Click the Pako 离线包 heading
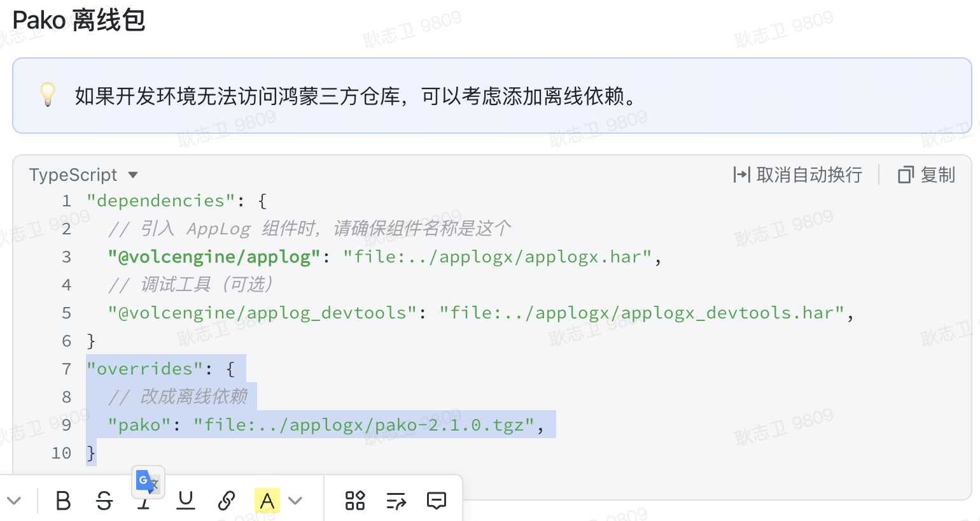The height and width of the screenshot is (521, 980). pos(79,20)
